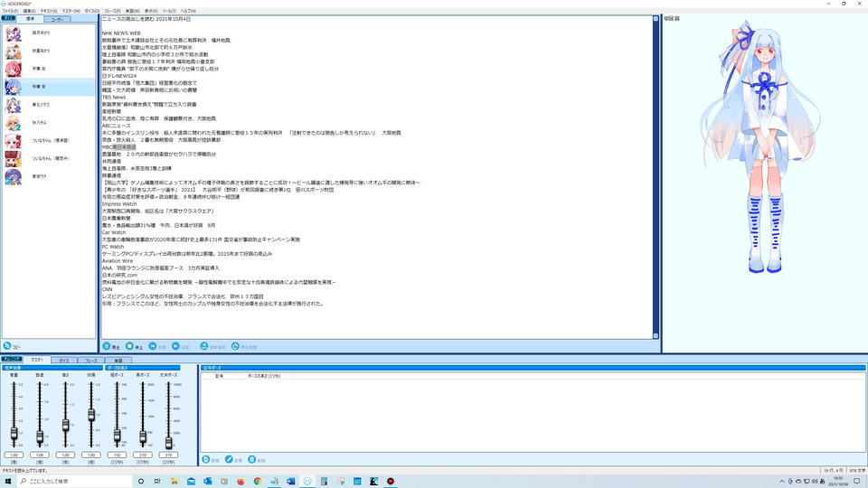Image resolution: width=868 pixels, height=488 pixels.
Task: Click the 音量 value field showing 1.00
Action: 14,455
